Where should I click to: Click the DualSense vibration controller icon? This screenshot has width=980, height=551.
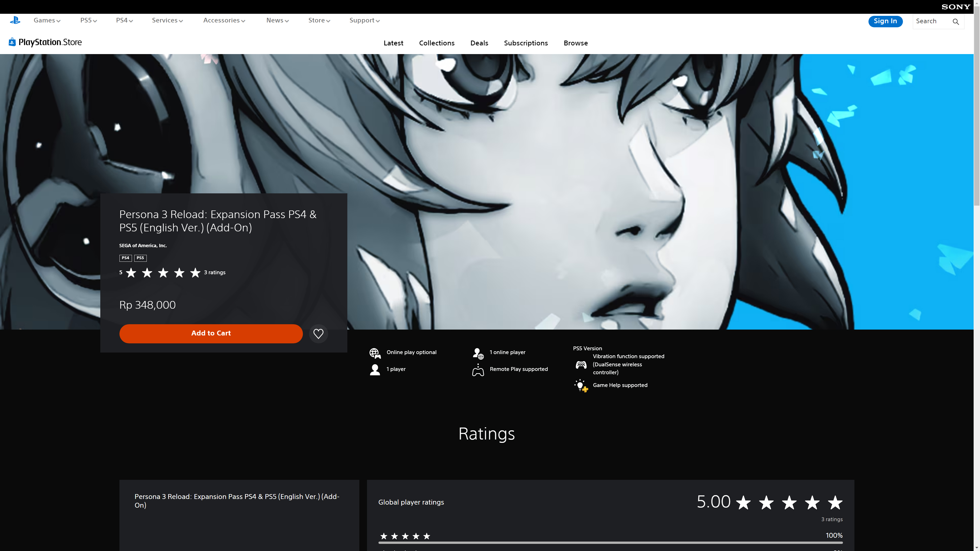click(x=581, y=365)
